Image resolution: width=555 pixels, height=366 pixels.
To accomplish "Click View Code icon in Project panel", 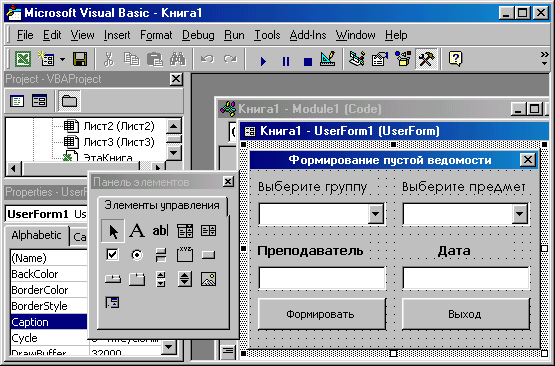I will [x=17, y=101].
